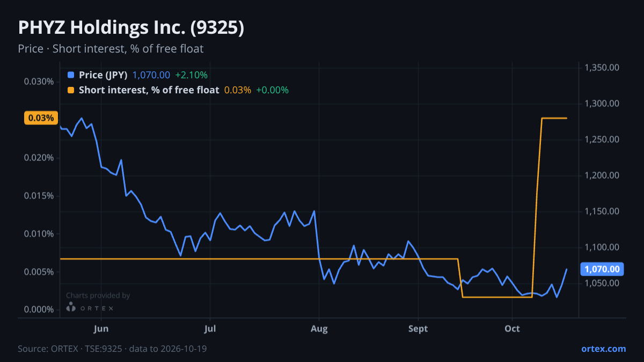Click the 0.020% left axis label
The image size is (644, 362).
point(39,158)
